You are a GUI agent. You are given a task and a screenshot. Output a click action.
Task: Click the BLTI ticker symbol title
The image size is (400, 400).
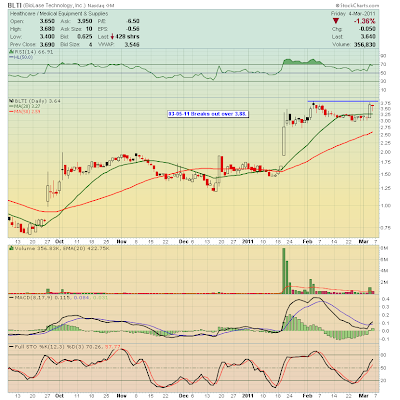pos(14,6)
